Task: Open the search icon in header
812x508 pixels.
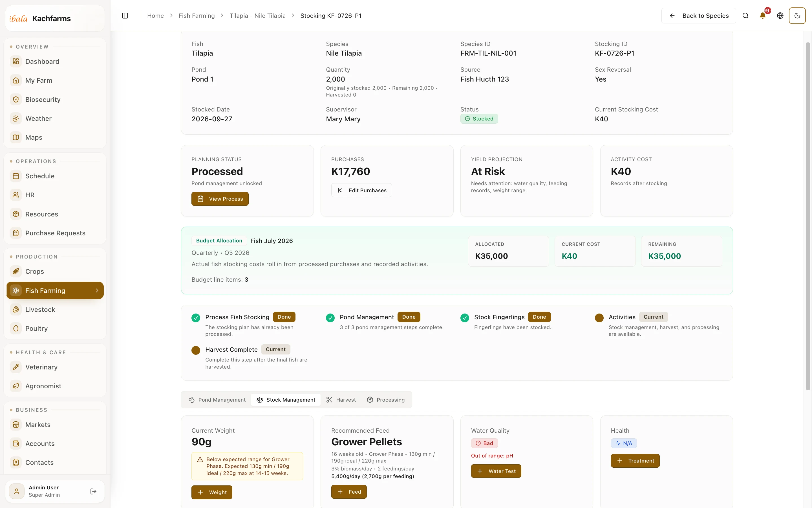Action: pos(745,16)
